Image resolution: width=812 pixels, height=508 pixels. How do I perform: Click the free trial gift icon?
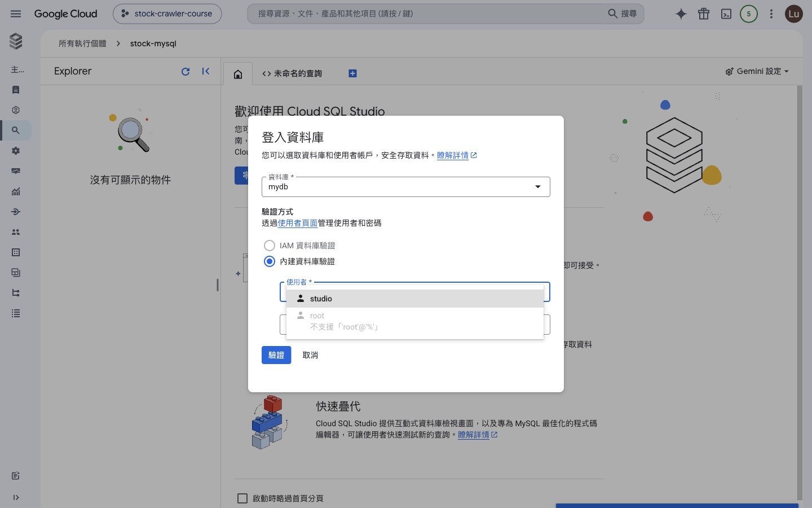(x=704, y=14)
